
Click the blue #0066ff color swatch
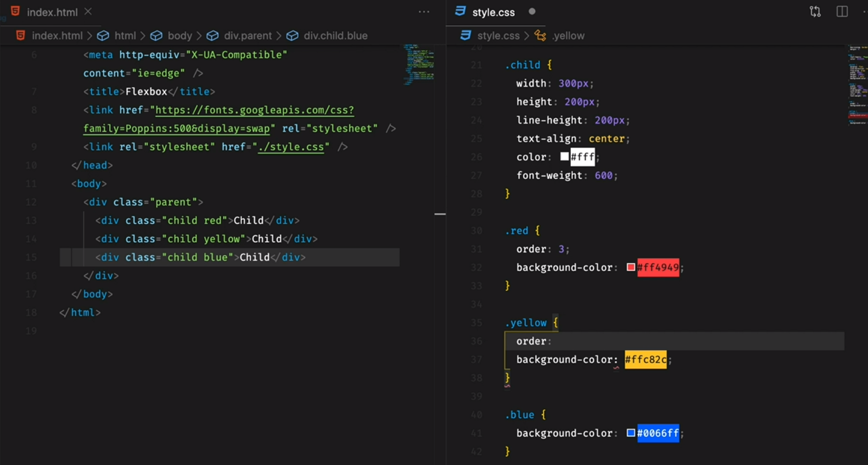[631, 433]
